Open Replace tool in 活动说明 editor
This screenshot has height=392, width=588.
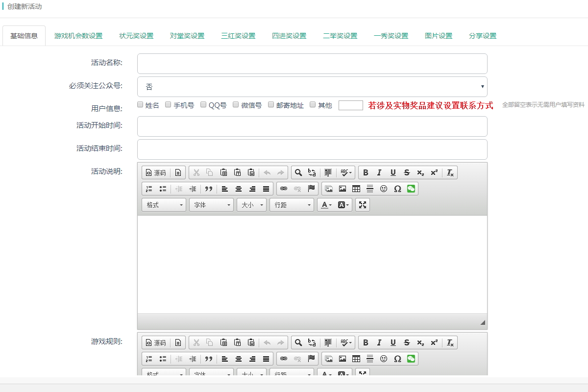click(312, 172)
